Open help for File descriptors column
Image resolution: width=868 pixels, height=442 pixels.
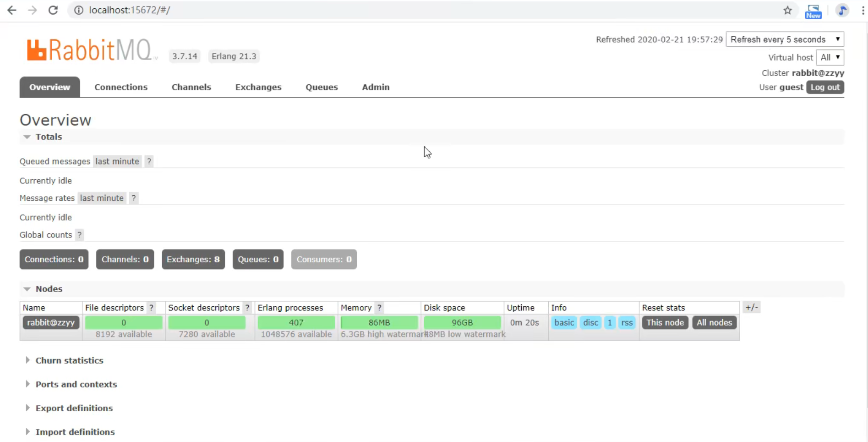click(x=151, y=308)
